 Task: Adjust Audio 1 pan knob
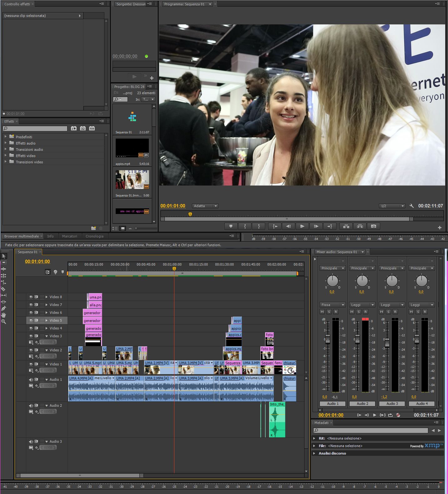click(x=332, y=281)
